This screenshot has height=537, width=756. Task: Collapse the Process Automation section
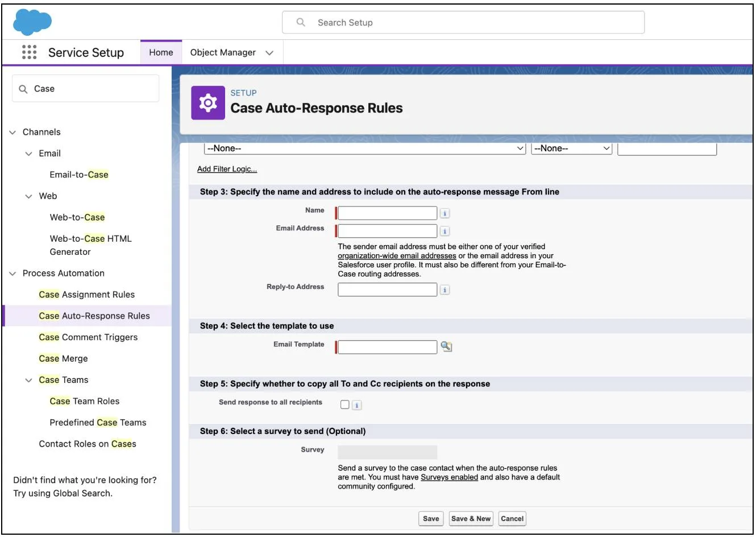click(x=13, y=274)
